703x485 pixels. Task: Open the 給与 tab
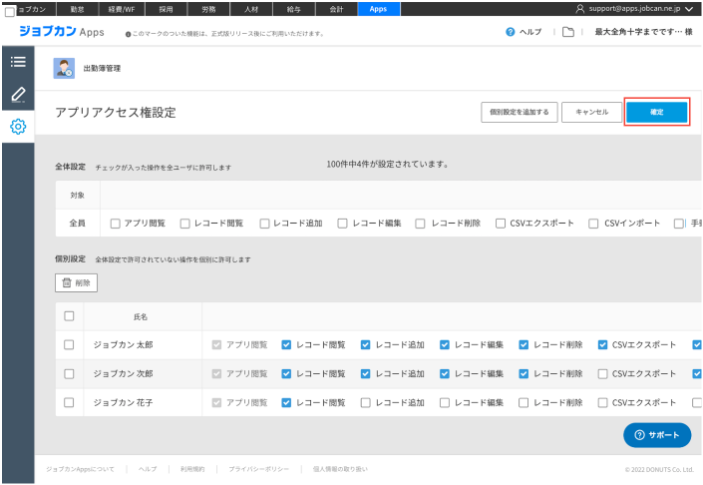tap(294, 8)
